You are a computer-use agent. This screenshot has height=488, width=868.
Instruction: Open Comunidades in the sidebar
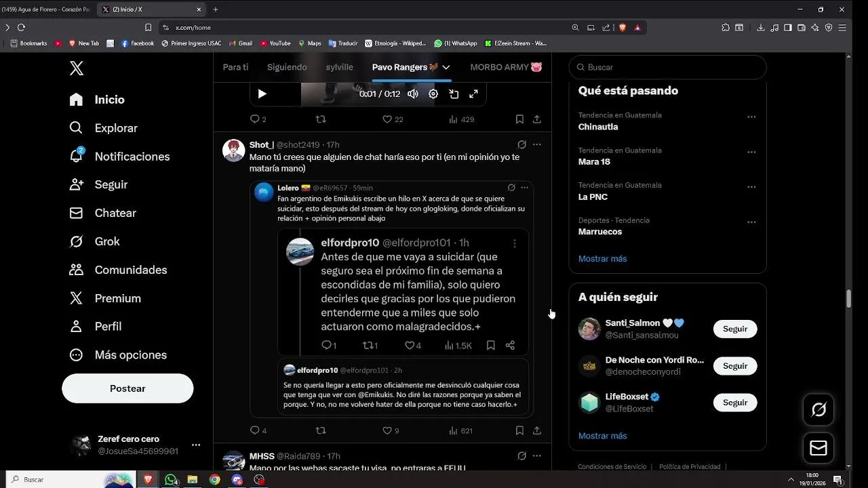pos(118,270)
